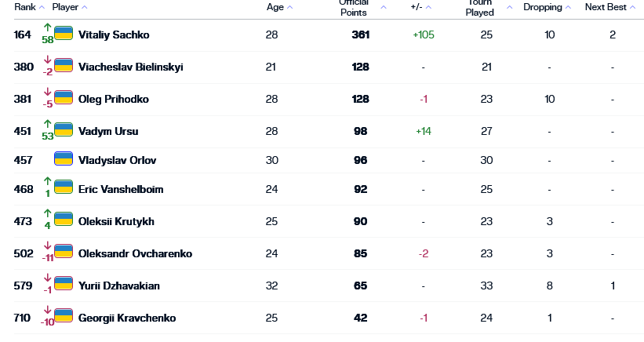Click flag icon beside Oleg Prihodko
The height and width of the screenshot is (342, 644).
(x=64, y=98)
